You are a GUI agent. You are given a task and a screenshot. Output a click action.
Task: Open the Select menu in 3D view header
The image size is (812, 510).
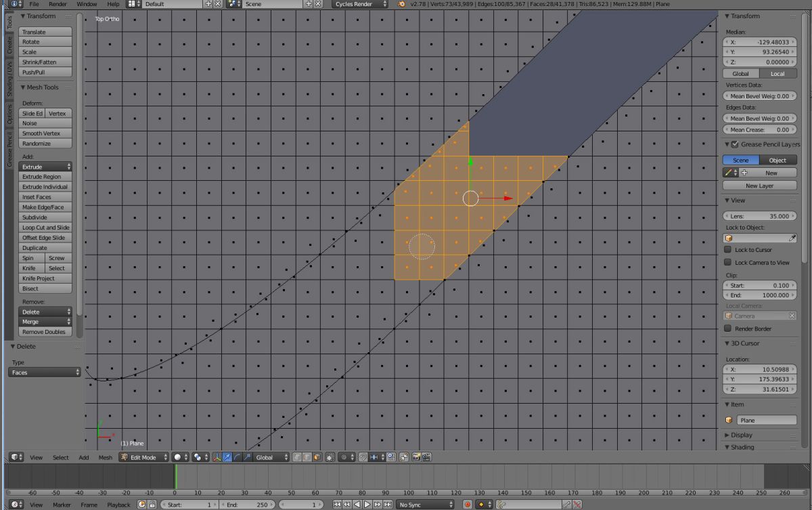[61, 457]
